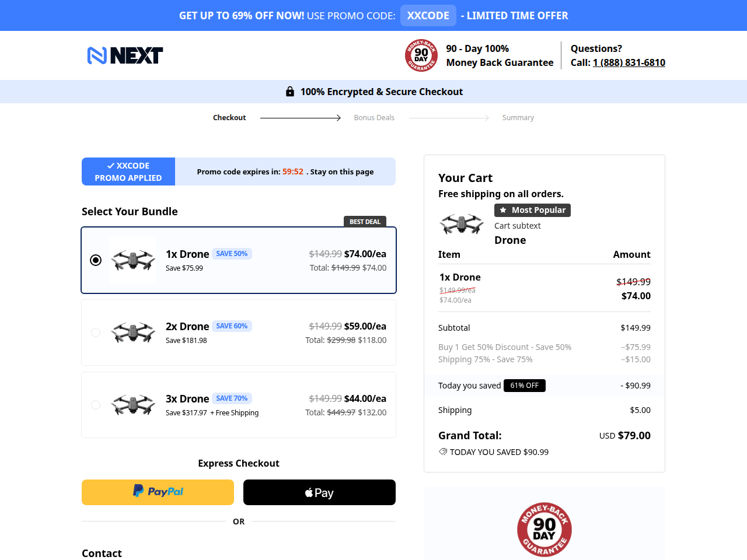The width and height of the screenshot is (747, 560).
Task: Click the 3x Drone product thumbnail
Action: click(x=133, y=405)
